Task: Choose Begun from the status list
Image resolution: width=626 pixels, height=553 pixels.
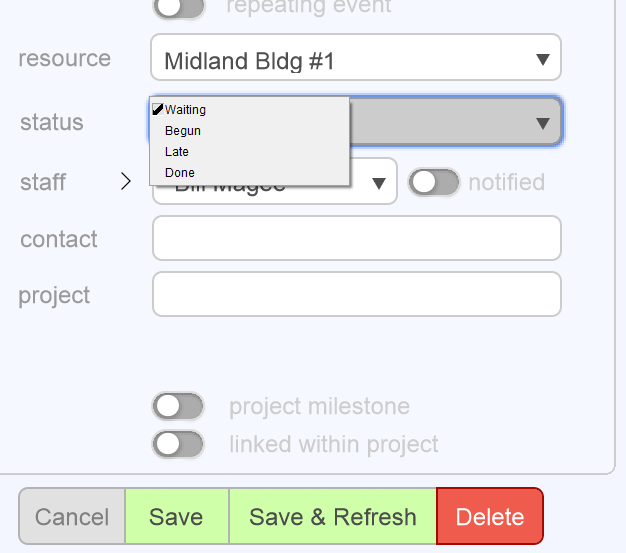Action: [x=183, y=131]
